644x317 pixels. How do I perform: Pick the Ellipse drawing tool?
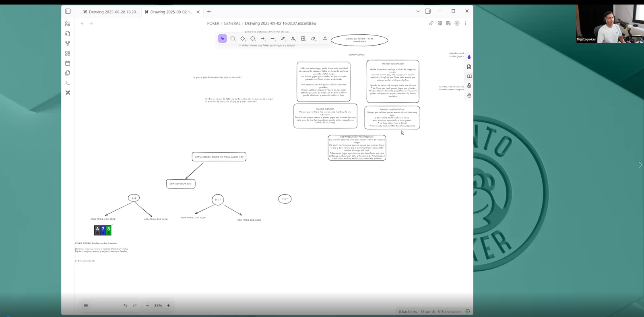(253, 39)
